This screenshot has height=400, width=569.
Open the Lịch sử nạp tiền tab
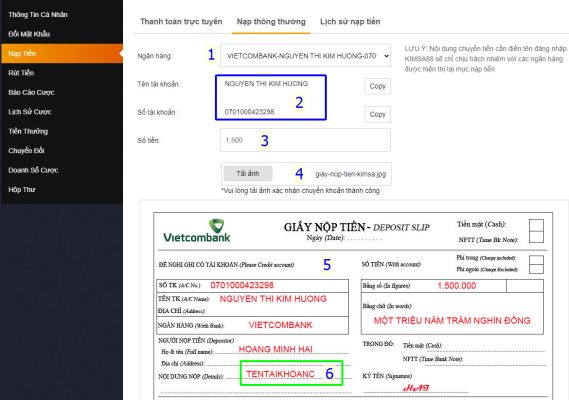350,22
